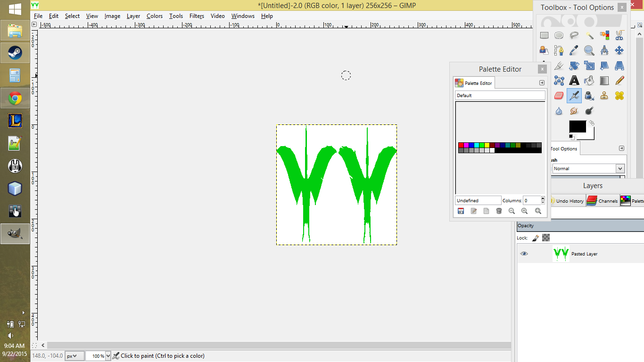Select the Free Select lasso tool

[574, 35]
